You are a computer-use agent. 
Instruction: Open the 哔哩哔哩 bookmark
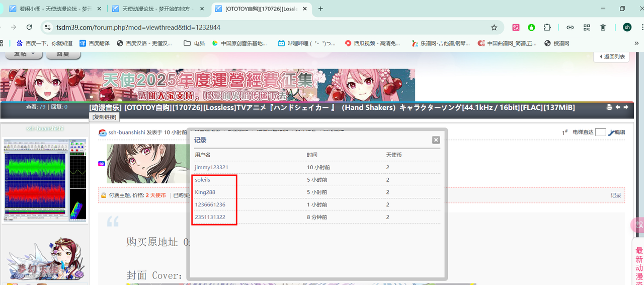pos(306,43)
